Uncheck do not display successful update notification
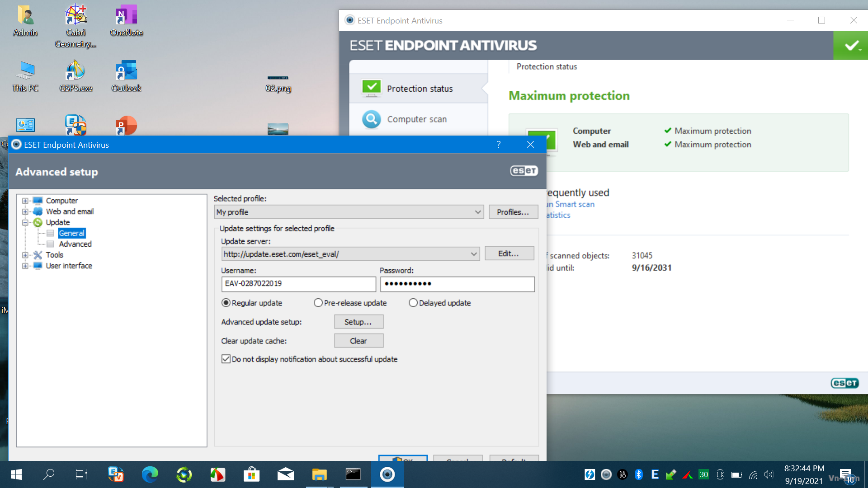The height and width of the screenshot is (488, 868). [226, 359]
